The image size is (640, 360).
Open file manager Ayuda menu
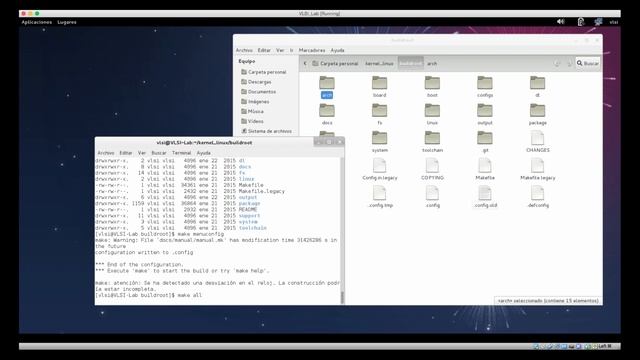coord(337,50)
